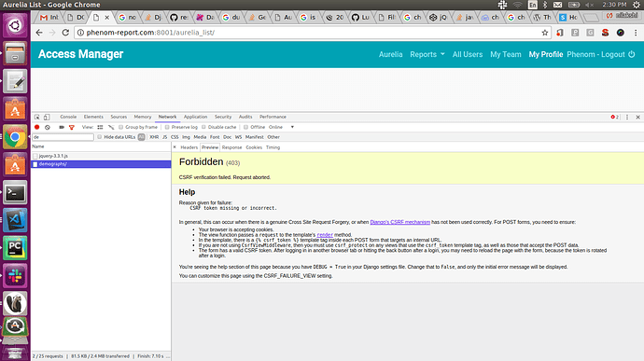Bookmark this page with the star icon

point(545,33)
